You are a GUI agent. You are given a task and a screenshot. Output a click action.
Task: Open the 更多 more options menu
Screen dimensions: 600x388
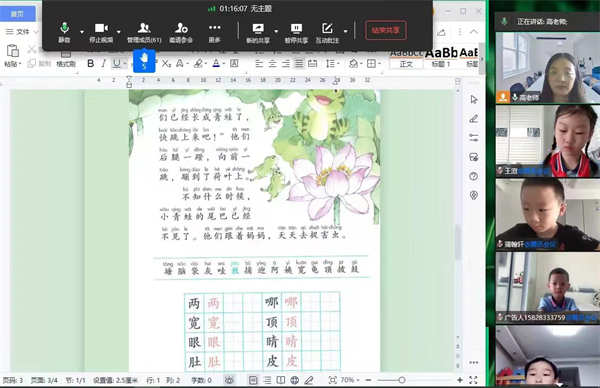click(214, 32)
